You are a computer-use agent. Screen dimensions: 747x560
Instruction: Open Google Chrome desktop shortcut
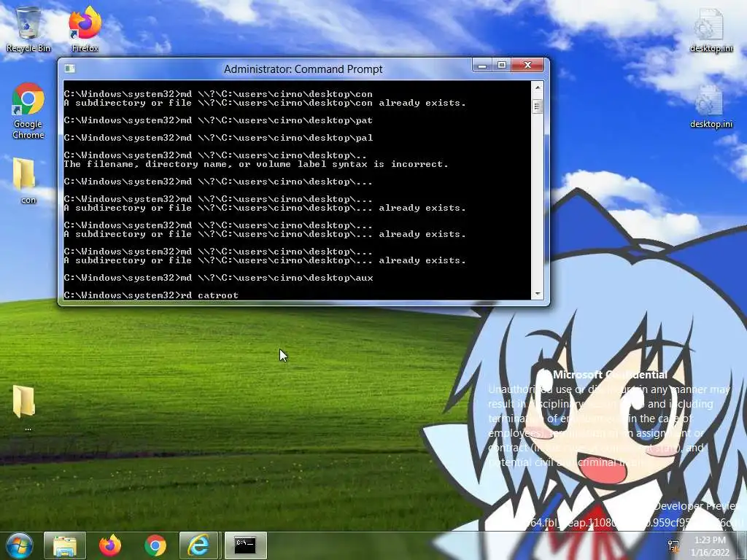28,111
